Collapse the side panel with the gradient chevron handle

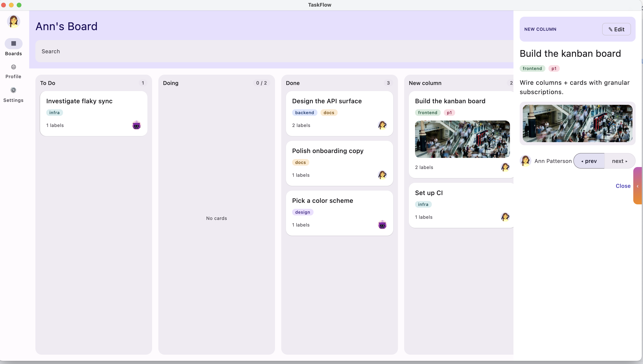638,186
